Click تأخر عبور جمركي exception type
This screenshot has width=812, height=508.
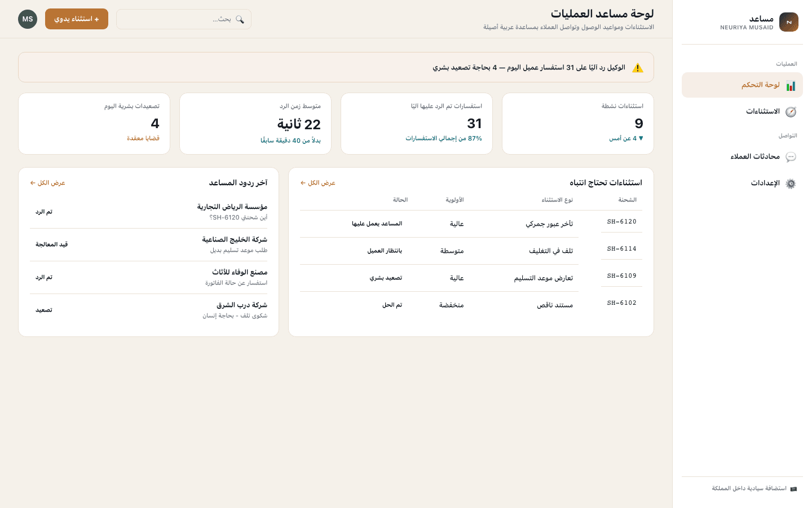pos(549,224)
